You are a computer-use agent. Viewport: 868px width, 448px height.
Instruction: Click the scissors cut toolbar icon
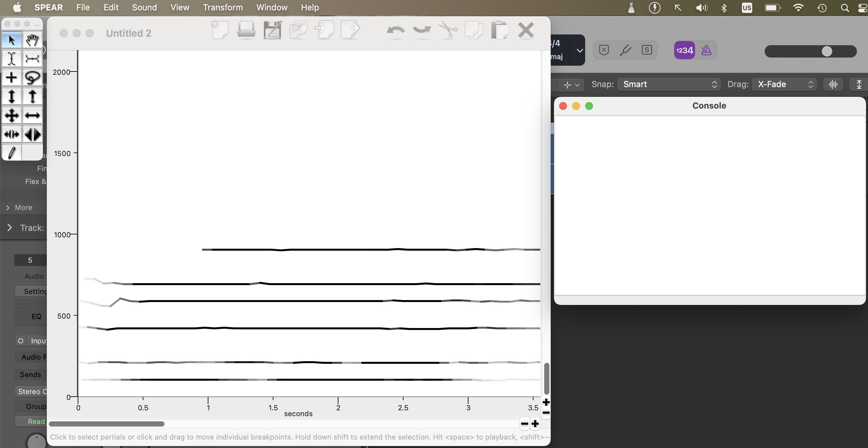tap(448, 30)
